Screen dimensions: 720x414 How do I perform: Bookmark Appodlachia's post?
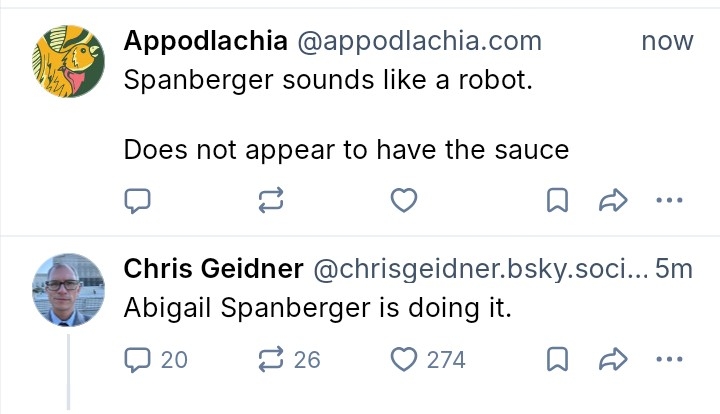pyautogui.click(x=558, y=202)
